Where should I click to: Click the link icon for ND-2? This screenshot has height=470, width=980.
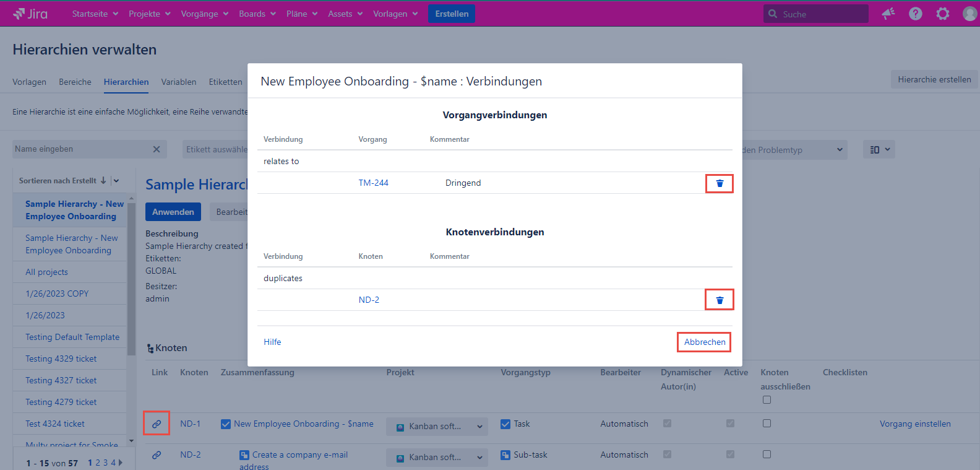point(157,455)
